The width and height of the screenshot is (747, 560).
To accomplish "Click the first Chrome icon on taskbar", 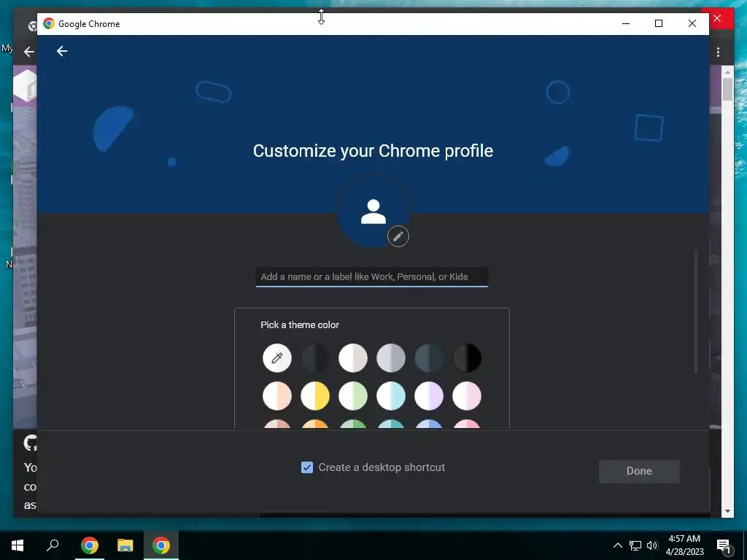I will 89,545.
